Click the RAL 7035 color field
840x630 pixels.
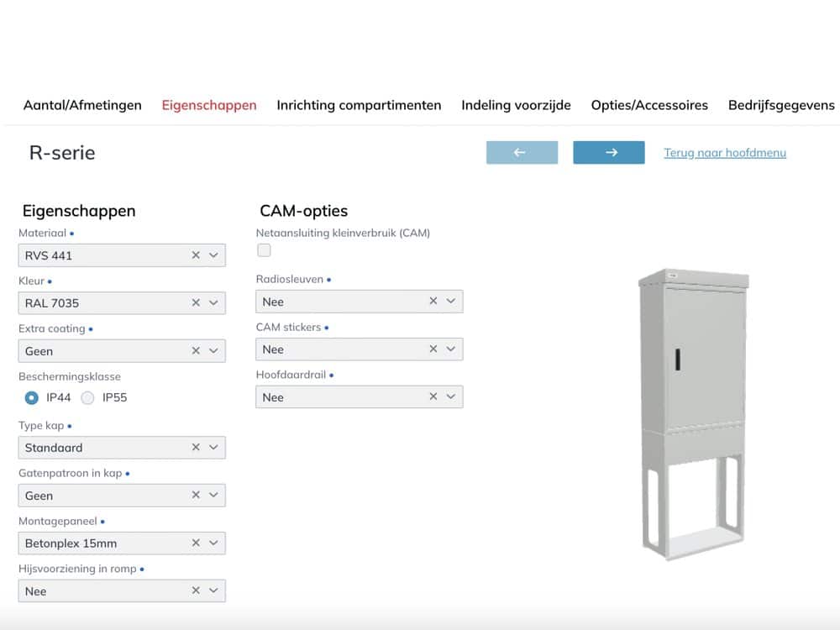pyautogui.click(x=122, y=302)
